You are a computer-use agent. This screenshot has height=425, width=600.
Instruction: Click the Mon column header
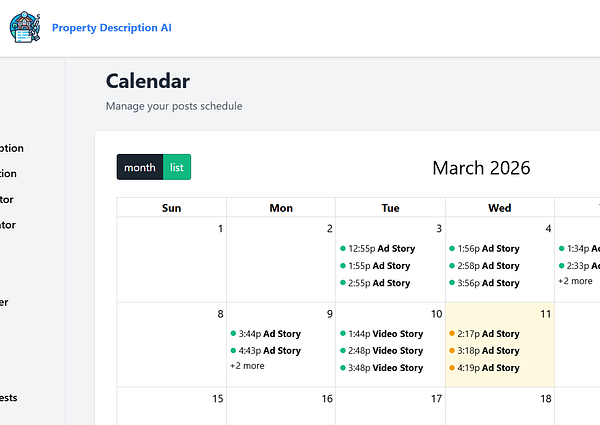pyautogui.click(x=281, y=208)
